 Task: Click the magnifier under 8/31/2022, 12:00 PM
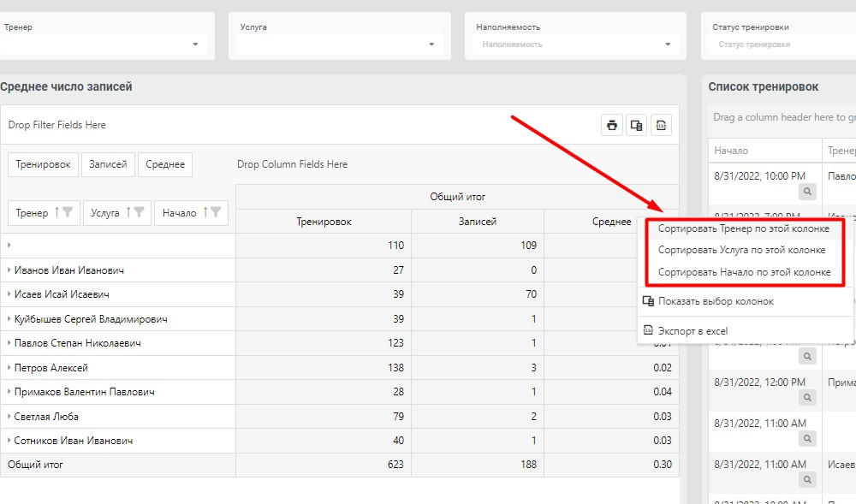coord(807,398)
